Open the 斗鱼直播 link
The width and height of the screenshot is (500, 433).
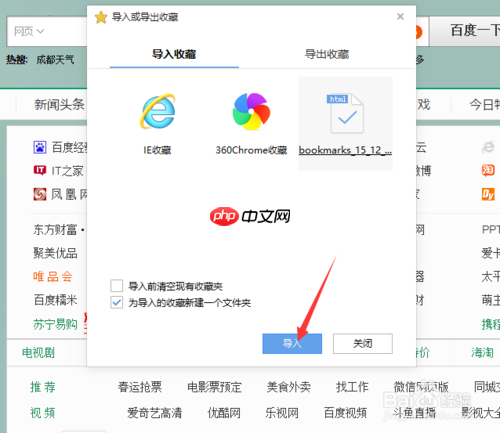pos(414,413)
